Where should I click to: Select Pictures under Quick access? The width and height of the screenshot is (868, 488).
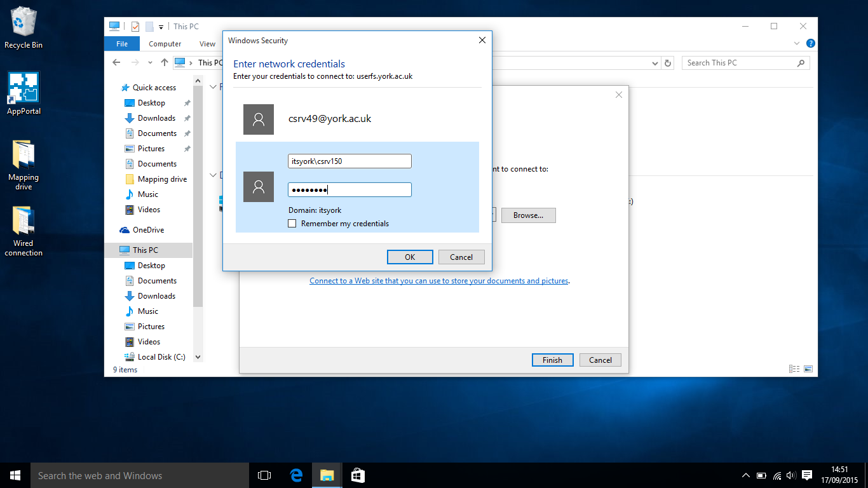[x=151, y=149]
